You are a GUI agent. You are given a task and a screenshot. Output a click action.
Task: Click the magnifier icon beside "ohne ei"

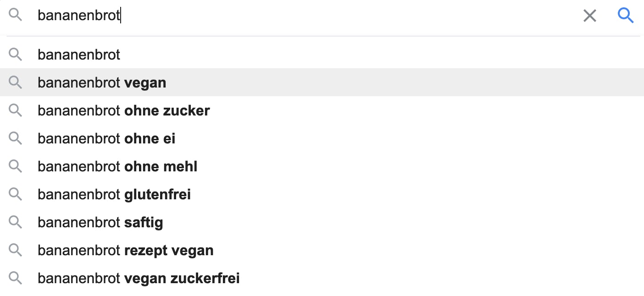click(16, 138)
